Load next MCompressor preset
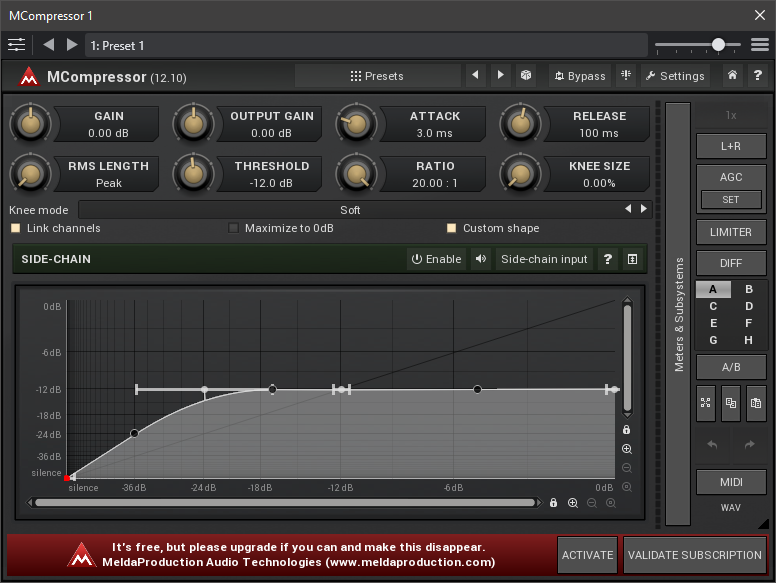The height and width of the screenshot is (583, 776). click(500, 75)
